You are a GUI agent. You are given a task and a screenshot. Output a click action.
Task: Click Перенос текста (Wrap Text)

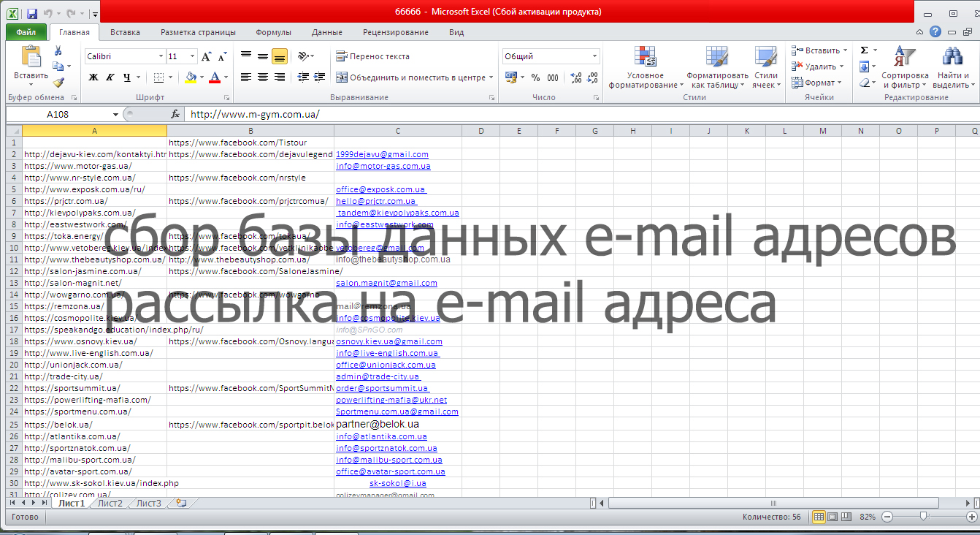tap(372, 56)
